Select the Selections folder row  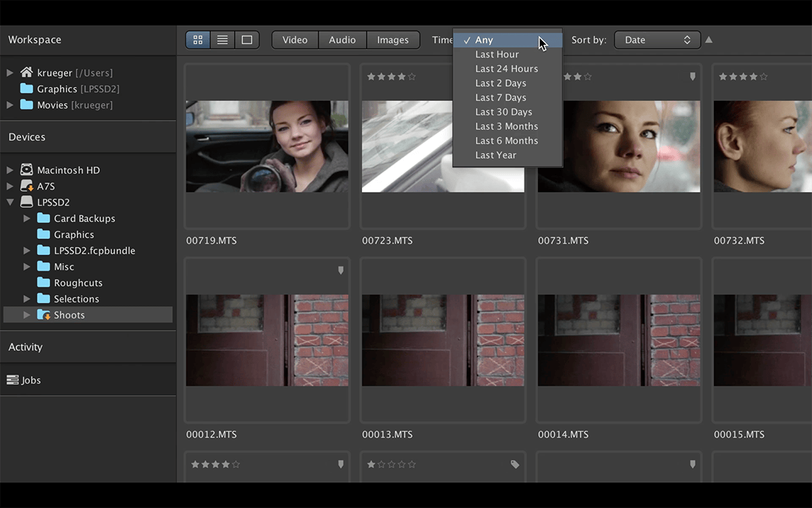pos(88,299)
